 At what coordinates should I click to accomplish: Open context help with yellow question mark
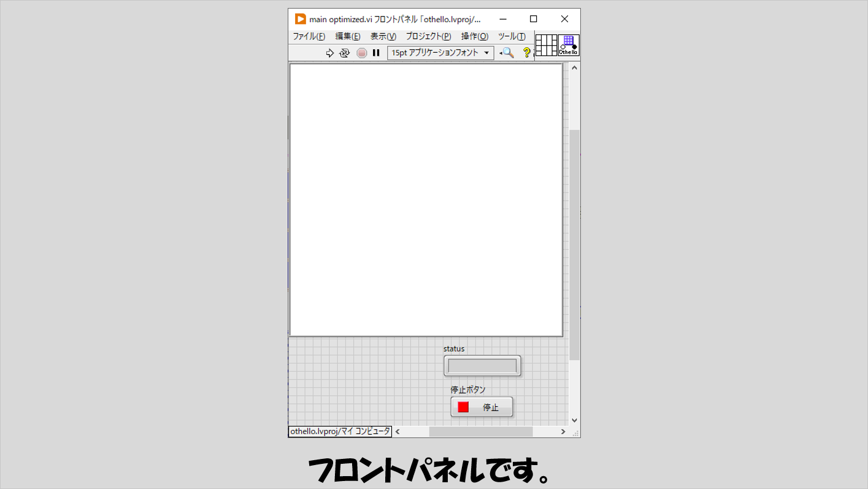[526, 53]
